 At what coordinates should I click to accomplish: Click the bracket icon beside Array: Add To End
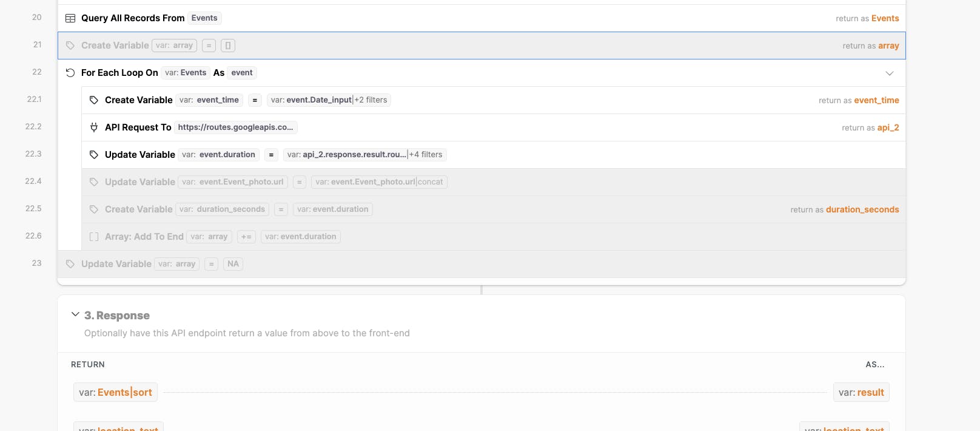pos(94,237)
